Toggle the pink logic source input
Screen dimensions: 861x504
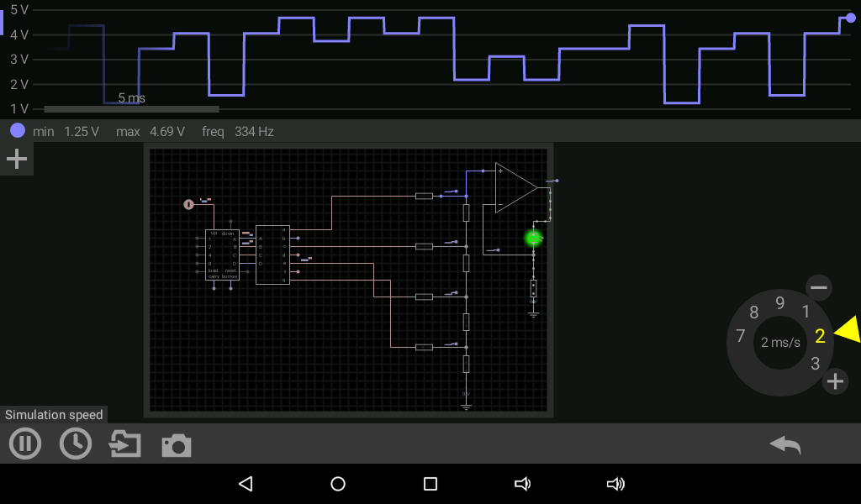pyautogui.click(x=188, y=204)
